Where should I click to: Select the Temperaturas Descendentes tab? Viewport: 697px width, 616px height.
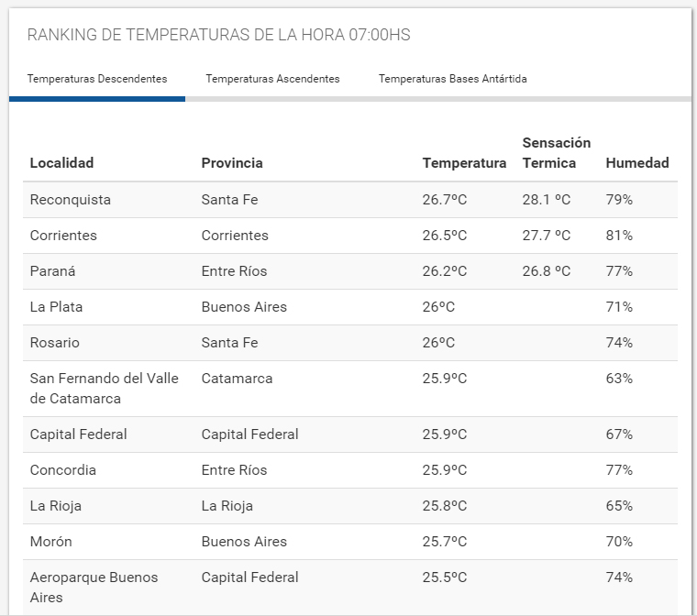97,79
